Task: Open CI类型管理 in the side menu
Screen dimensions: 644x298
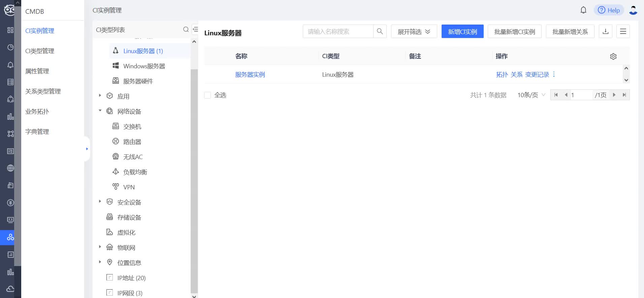Action: [40, 51]
